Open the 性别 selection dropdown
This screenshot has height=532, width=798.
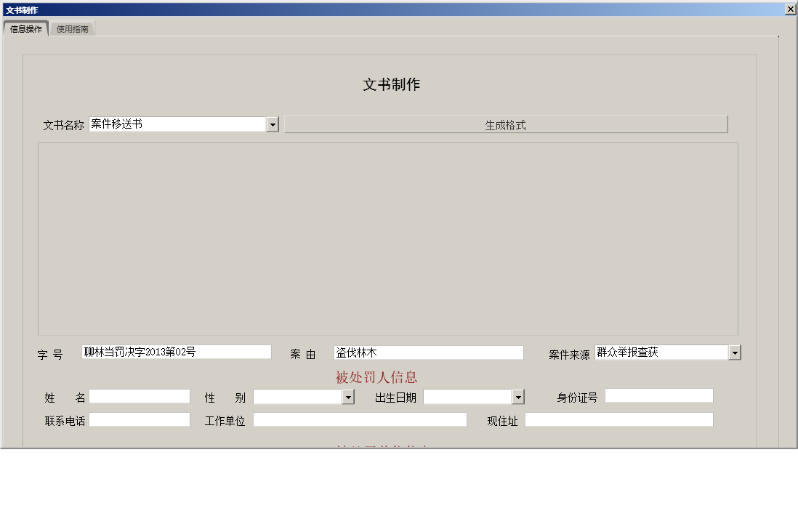pos(347,397)
